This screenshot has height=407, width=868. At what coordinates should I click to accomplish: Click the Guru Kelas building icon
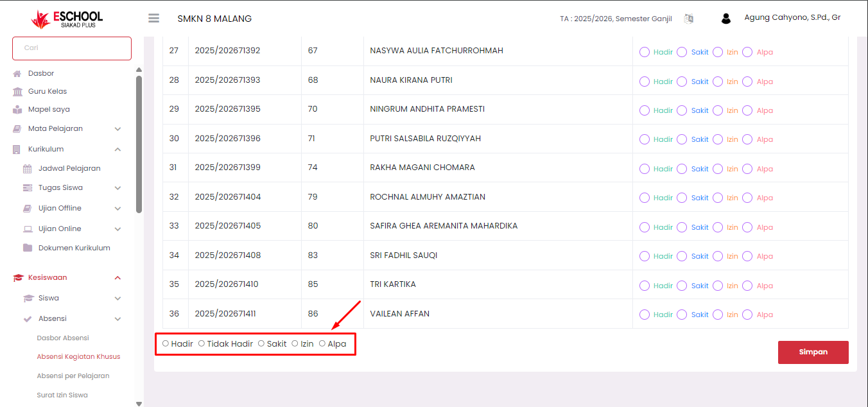(17, 92)
